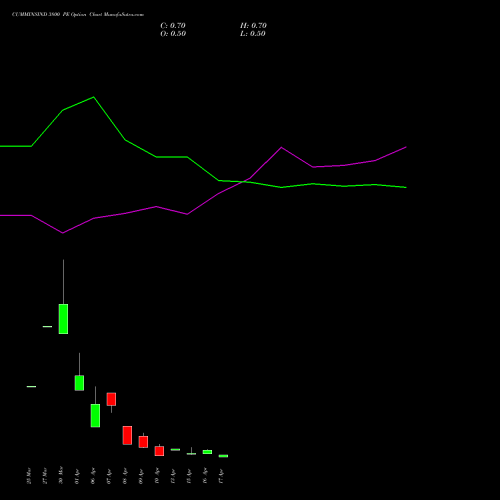Select the red candle for 08 Apr

click(127, 435)
